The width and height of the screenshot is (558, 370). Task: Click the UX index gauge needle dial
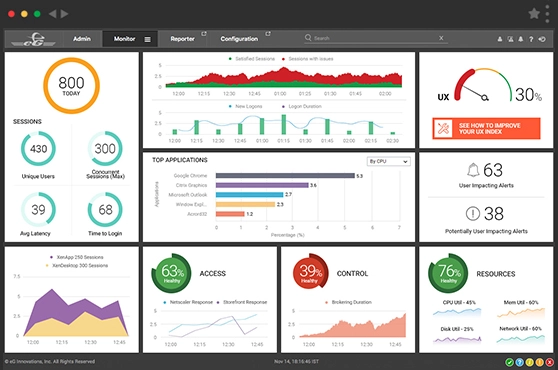click(x=483, y=85)
